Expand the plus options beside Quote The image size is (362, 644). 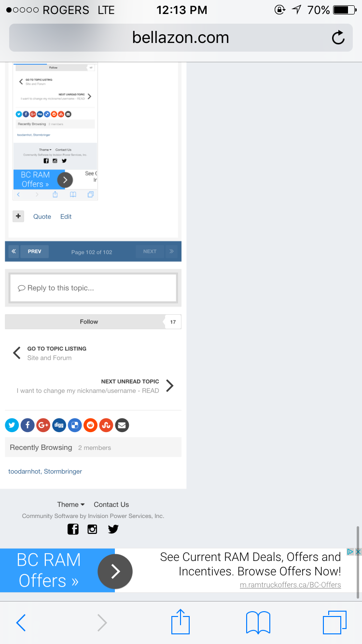pos(18,216)
